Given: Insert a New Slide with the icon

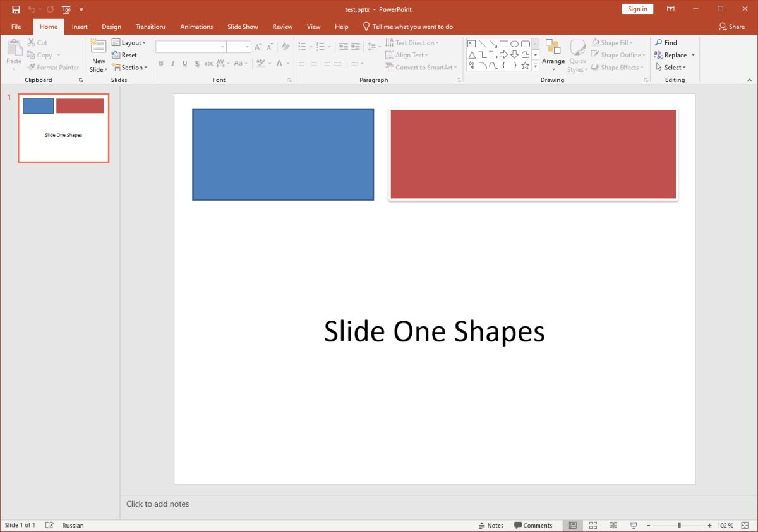Looking at the screenshot, I should pyautogui.click(x=99, y=46).
